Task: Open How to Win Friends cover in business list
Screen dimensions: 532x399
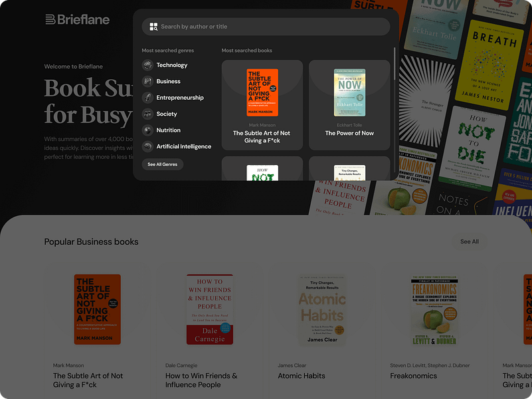Action: tap(210, 309)
